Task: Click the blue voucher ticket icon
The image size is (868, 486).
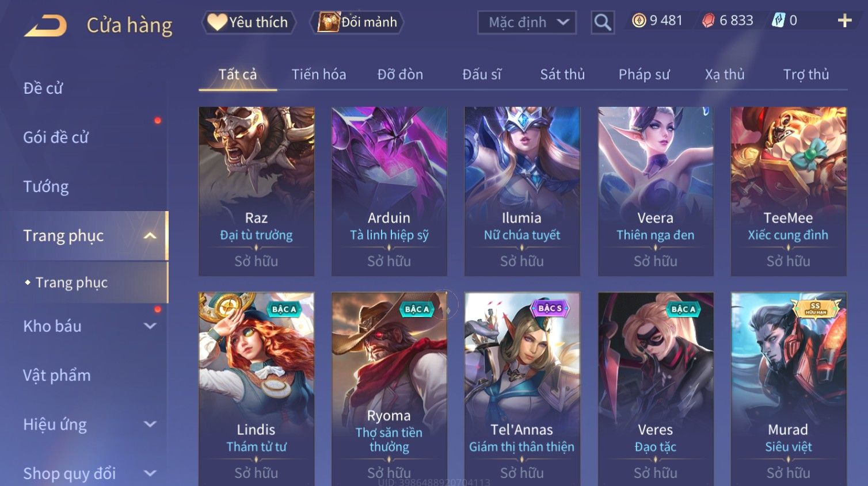Action: 778,21
